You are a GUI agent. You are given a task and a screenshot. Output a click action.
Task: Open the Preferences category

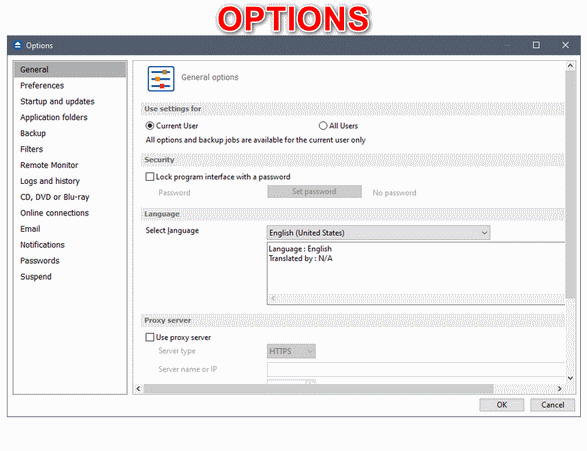click(x=70, y=86)
